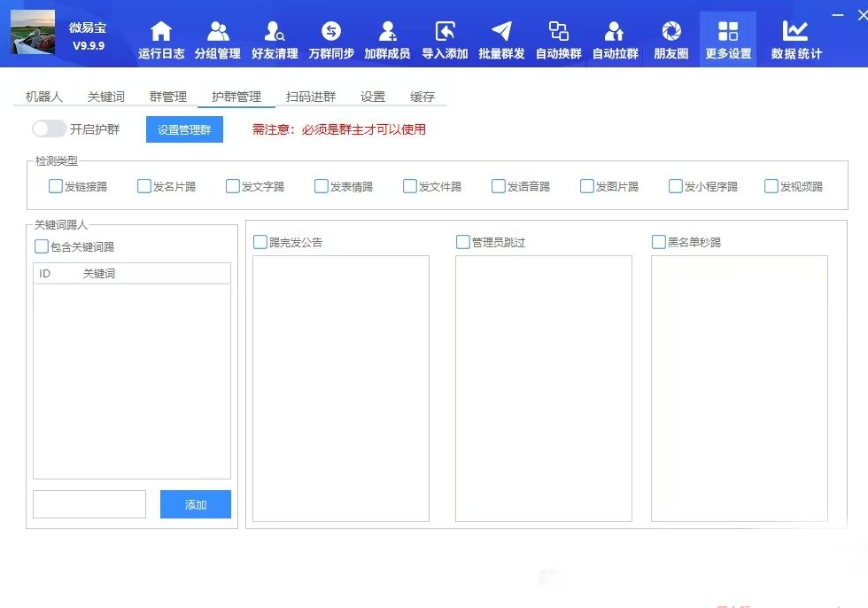Open the 数据统计 chart icon

coord(795,33)
